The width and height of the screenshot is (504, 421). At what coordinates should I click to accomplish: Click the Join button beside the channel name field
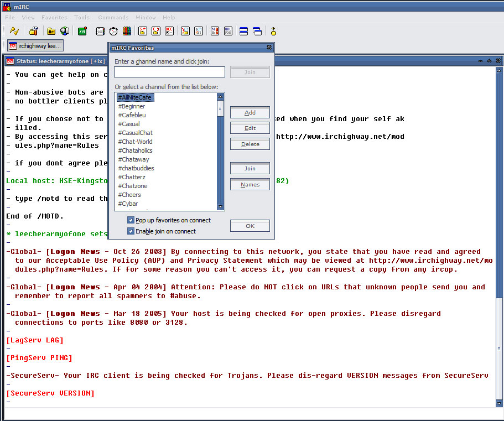(250, 72)
